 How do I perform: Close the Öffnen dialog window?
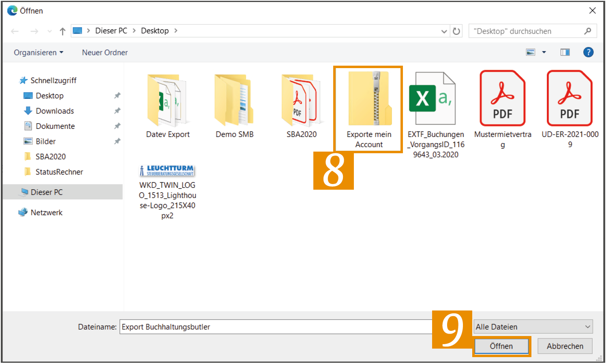coord(593,11)
